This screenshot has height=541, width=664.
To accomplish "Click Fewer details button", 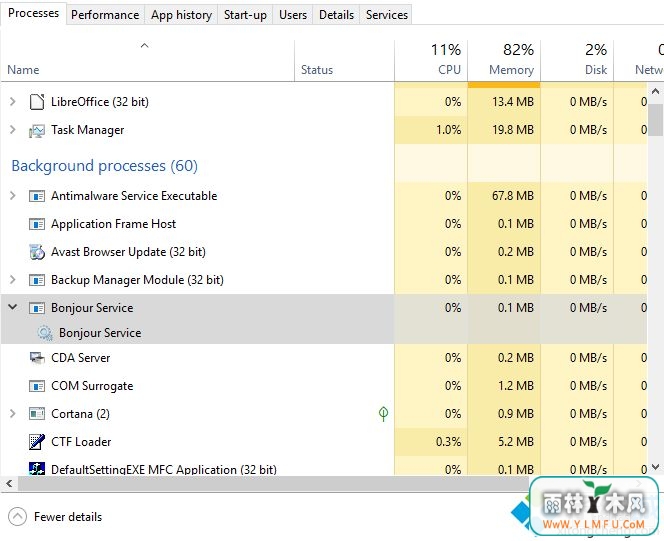I will [55, 517].
